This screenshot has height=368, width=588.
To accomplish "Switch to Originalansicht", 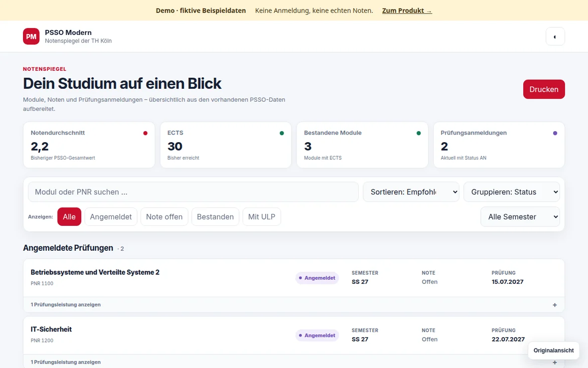I will (554, 351).
